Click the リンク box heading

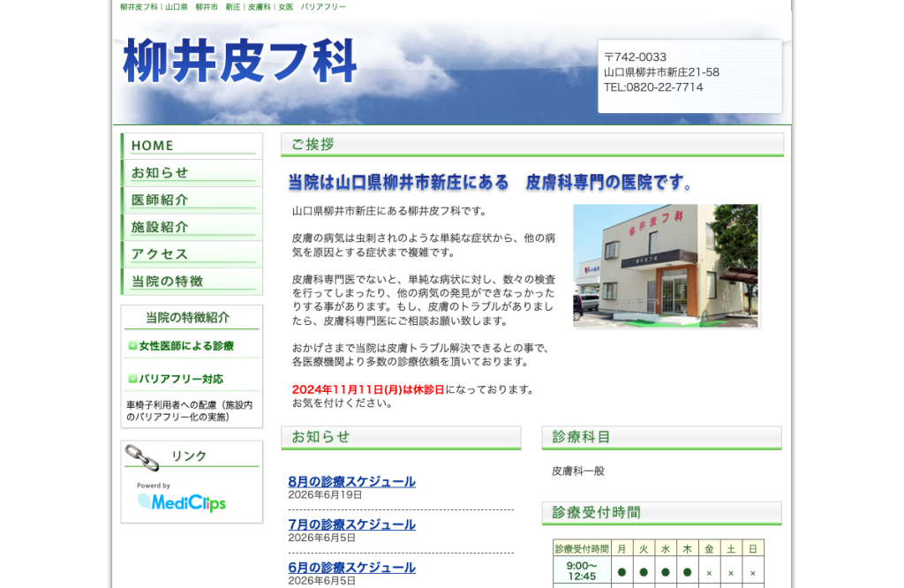click(189, 456)
